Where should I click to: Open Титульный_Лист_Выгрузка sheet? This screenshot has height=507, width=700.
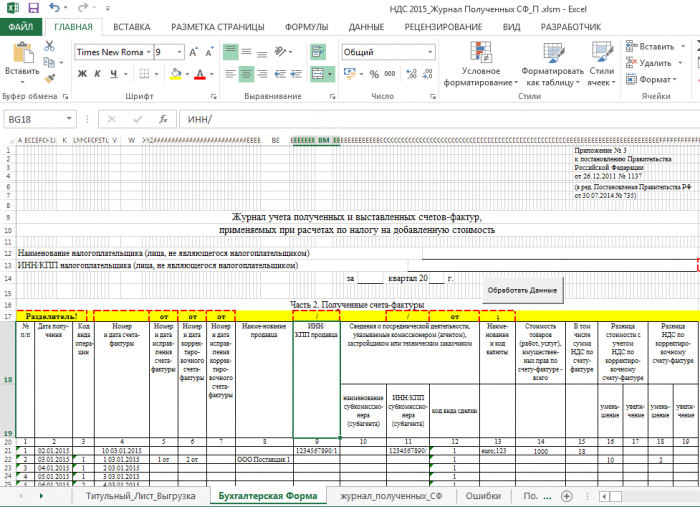click(x=140, y=496)
